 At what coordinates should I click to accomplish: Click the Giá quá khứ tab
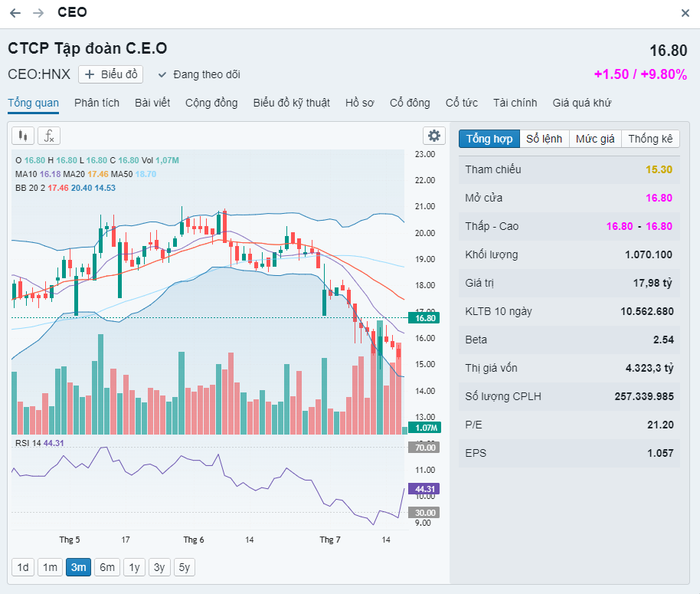[x=581, y=103]
